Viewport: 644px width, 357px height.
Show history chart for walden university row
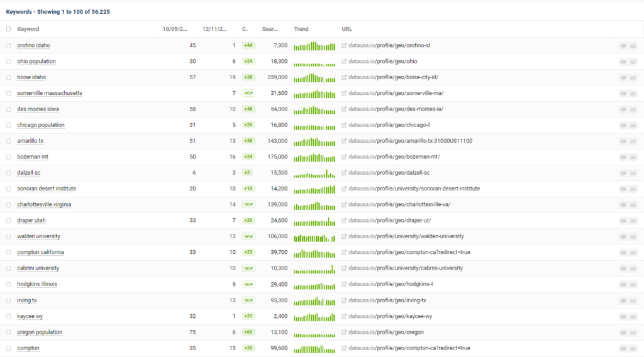tap(633, 236)
